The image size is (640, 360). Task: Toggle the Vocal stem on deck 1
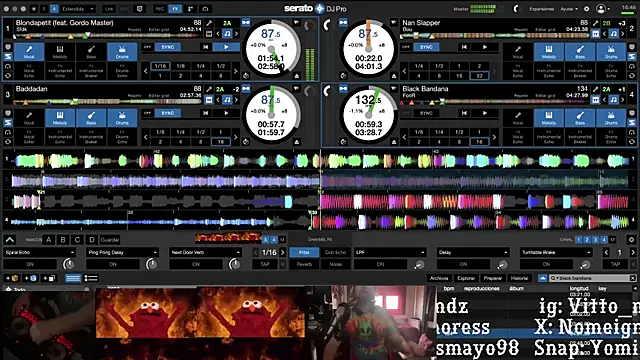29,52
